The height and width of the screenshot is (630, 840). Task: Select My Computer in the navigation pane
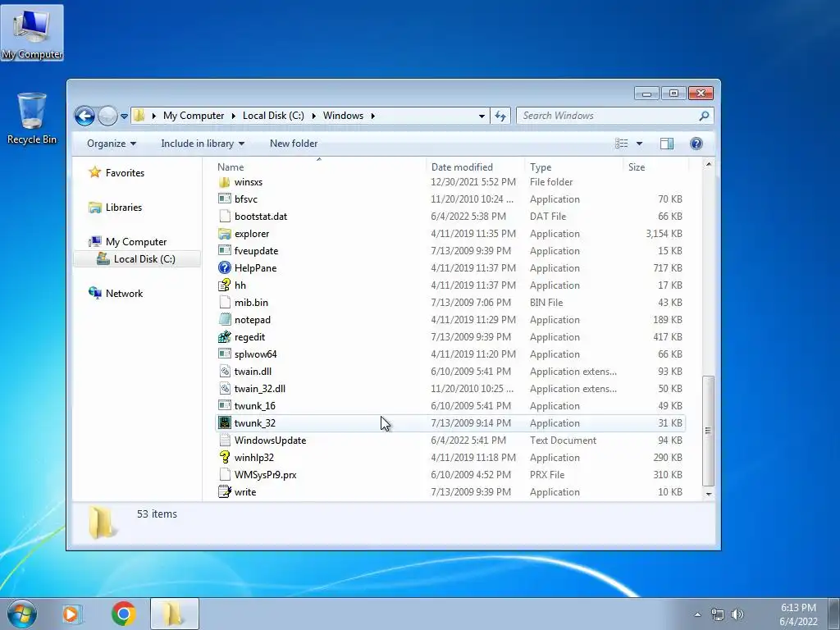135,242
